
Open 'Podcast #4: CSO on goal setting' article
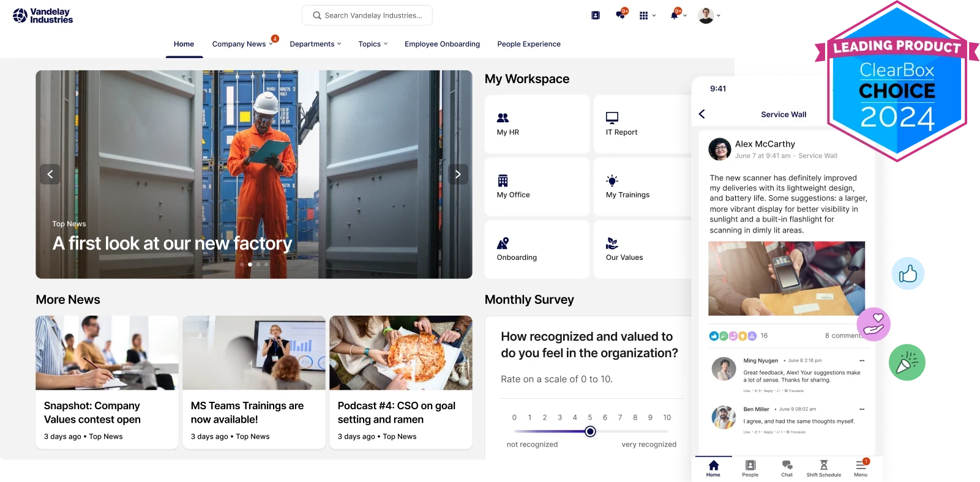[397, 413]
